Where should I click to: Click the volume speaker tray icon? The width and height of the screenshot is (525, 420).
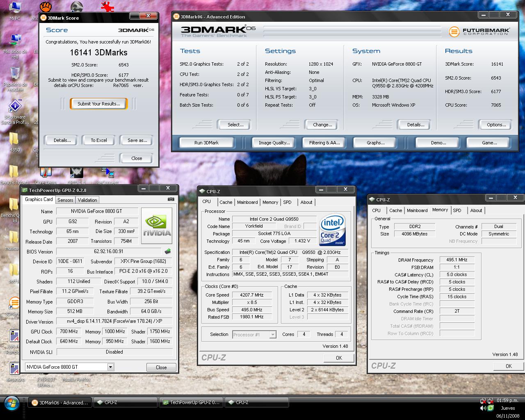pos(483,408)
